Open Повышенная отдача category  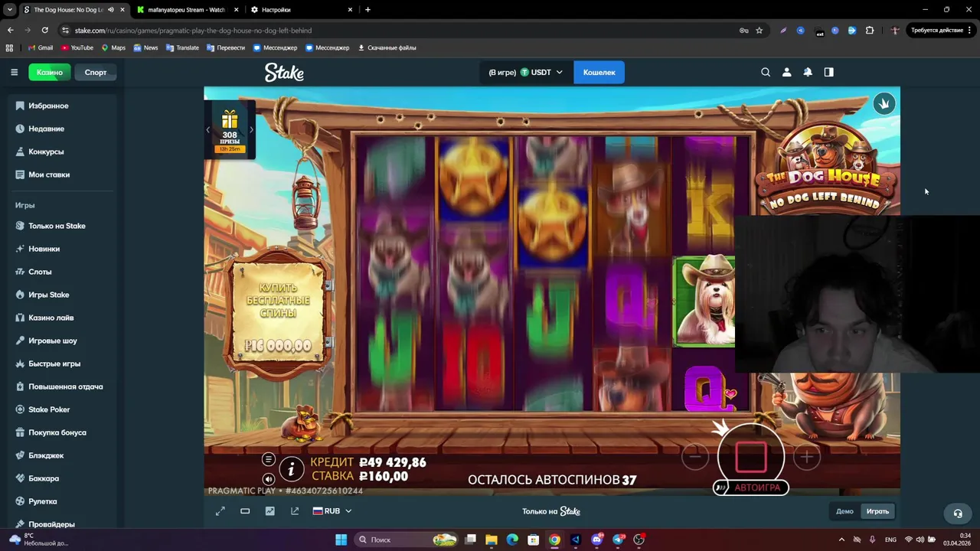point(62,386)
